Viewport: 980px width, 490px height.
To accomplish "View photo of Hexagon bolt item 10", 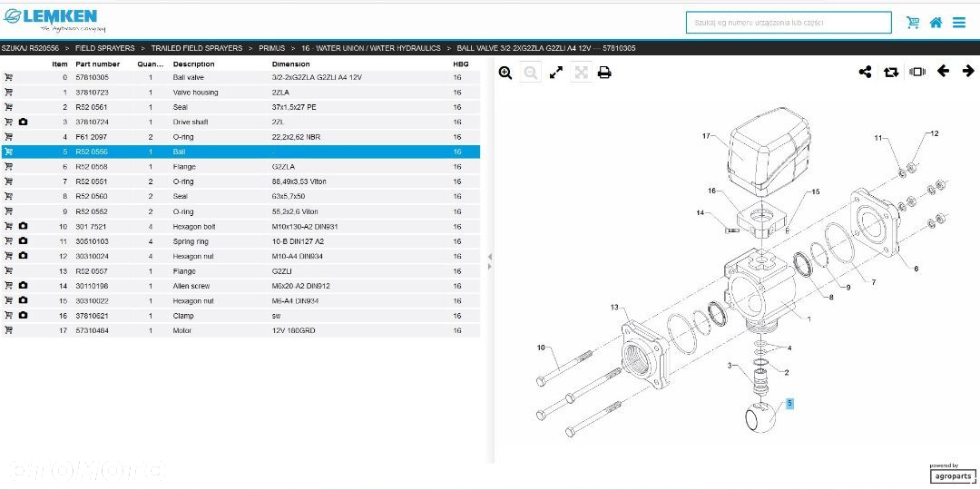I will click(x=23, y=226).
